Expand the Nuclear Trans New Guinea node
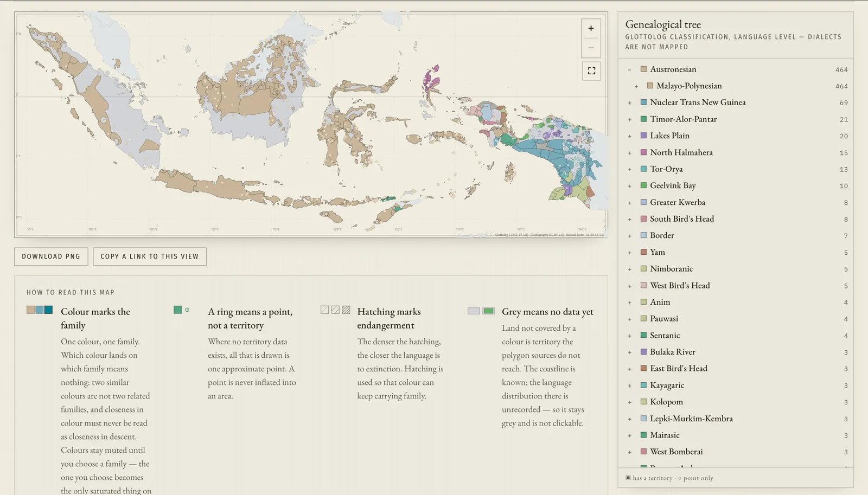 (x=630, y=102)
